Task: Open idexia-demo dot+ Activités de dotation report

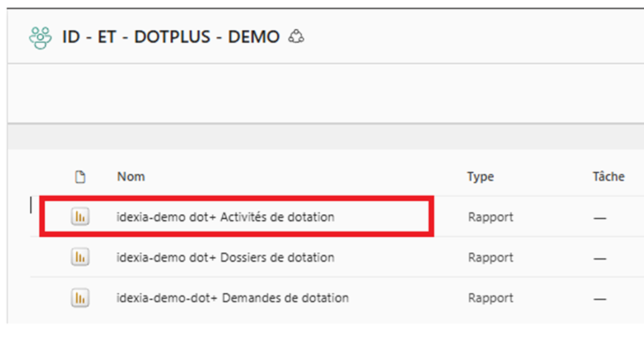Action: tap(225, 217)
